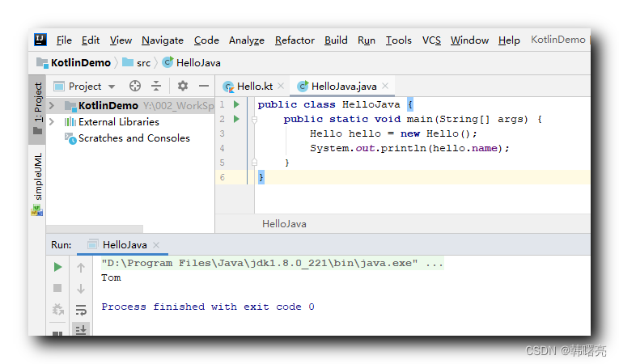Screen dimensions: 619x364
Task: Click line number 4 in gutter
Action: click(223, 148)
